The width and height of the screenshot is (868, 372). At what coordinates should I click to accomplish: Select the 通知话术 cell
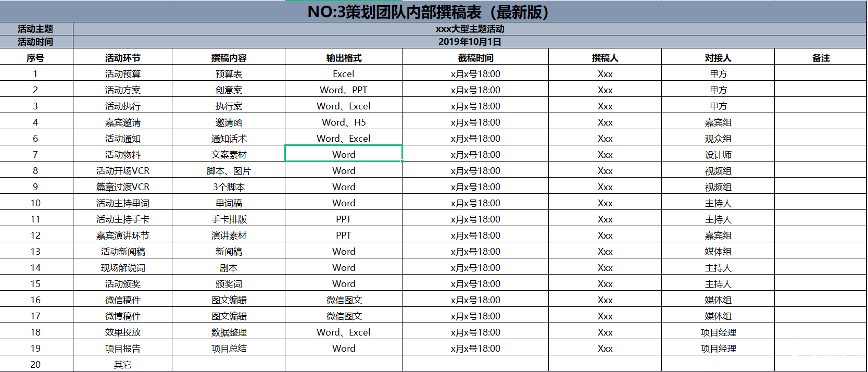tap(229, 139)
